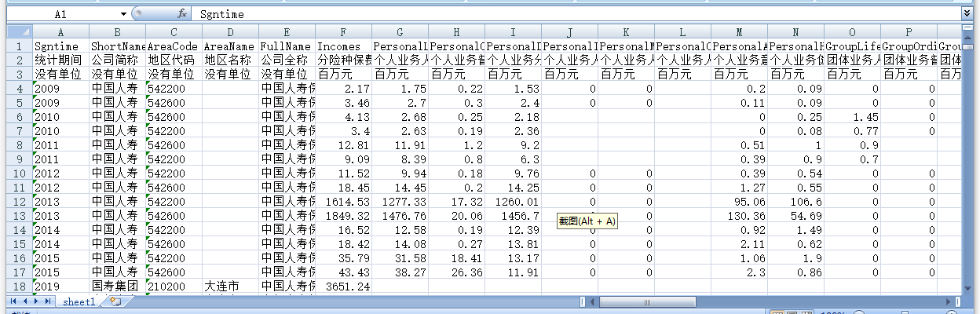Click cell D2 地区名称

click(231, 60)
